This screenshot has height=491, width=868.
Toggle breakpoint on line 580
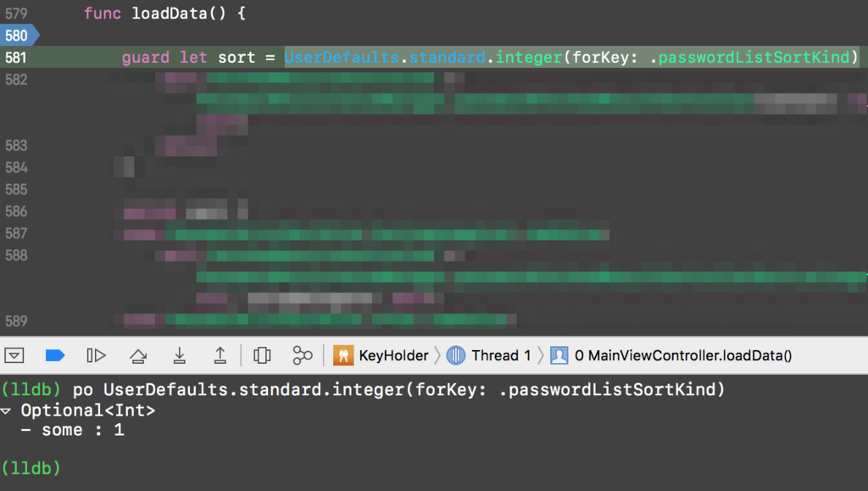click(19, 36)
